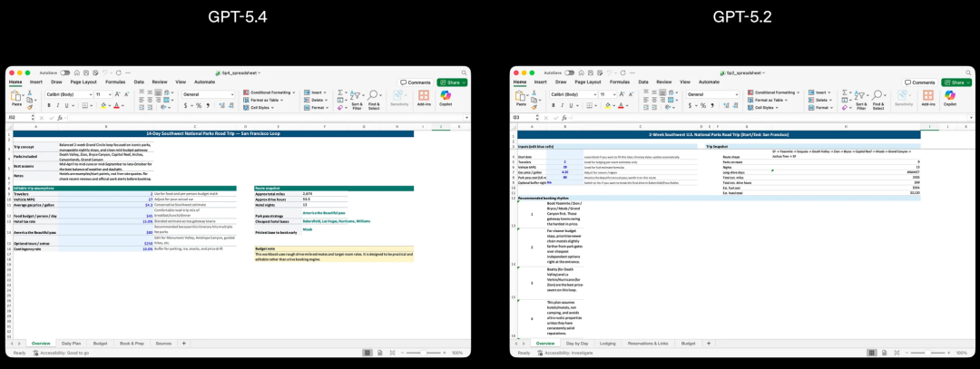Apply Italic in 5p4_spreadsheet window
The image size is (980, 369).
tap(57, 105)
